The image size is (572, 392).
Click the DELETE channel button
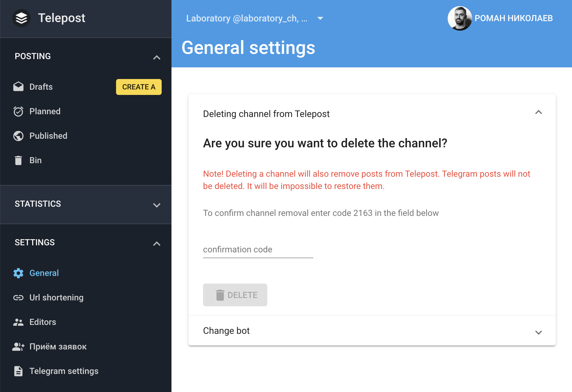click(x=235, y=295)
